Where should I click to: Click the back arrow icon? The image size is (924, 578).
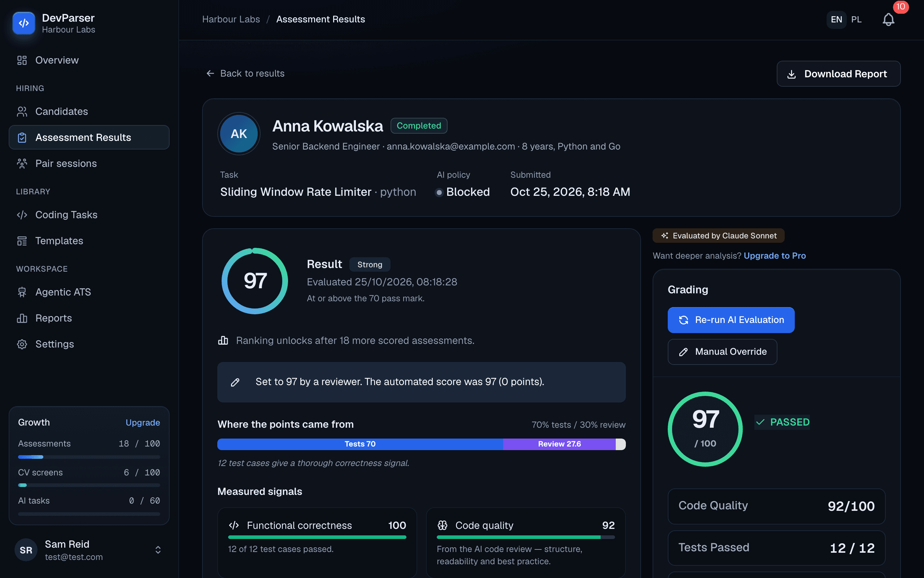point(210,73)
